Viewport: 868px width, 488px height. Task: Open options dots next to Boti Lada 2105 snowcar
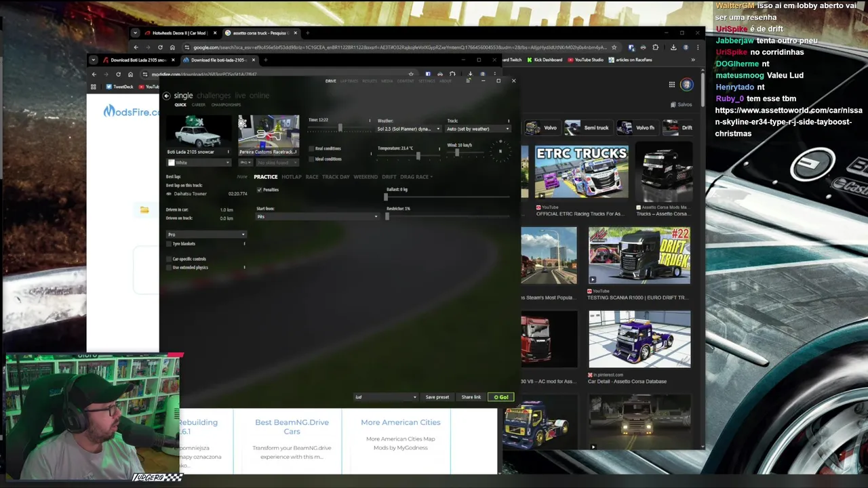229,152
